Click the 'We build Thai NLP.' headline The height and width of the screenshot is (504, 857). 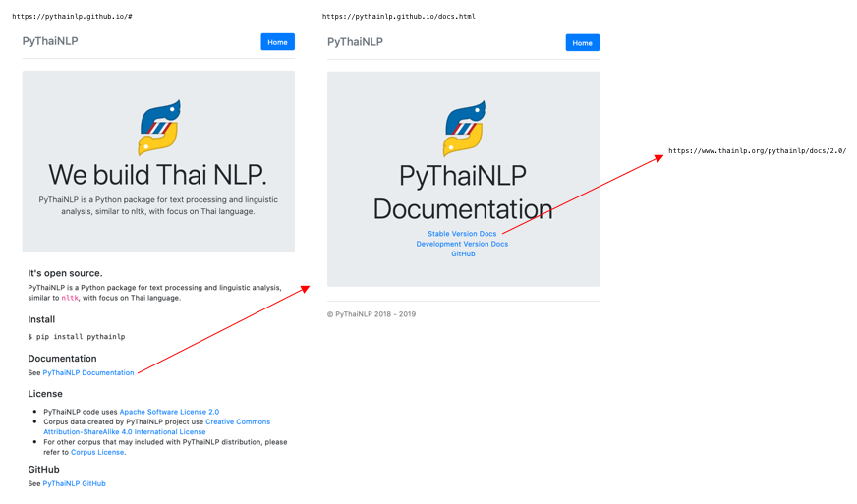tap(157, 175)
